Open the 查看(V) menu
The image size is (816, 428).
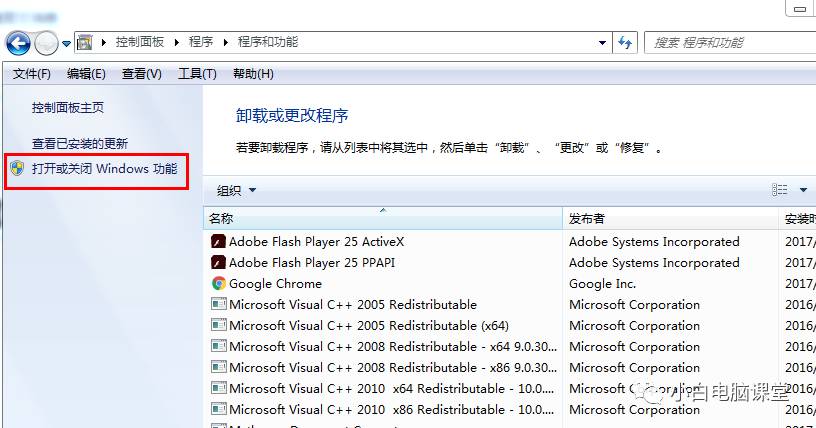click(x=142, y=74)
